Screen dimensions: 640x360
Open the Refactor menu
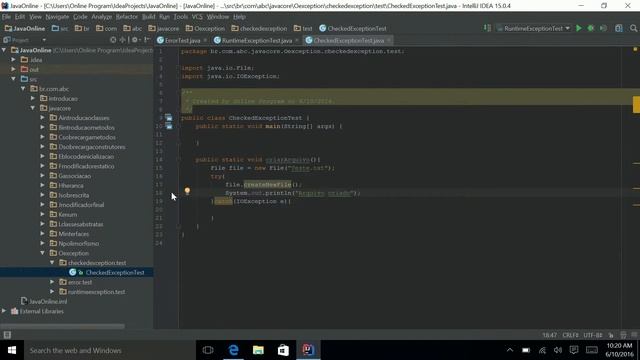coord(127,17)
